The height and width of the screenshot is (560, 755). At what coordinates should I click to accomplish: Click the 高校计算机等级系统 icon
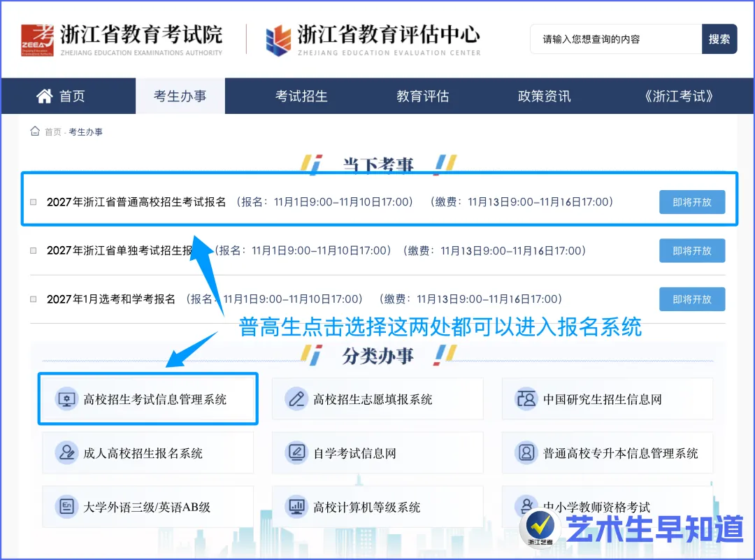coord(296,507)
